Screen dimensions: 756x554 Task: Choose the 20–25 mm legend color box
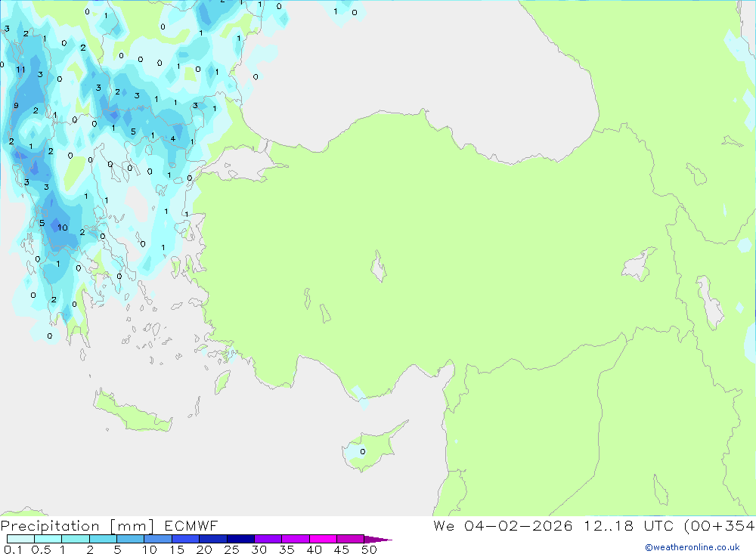213,539
